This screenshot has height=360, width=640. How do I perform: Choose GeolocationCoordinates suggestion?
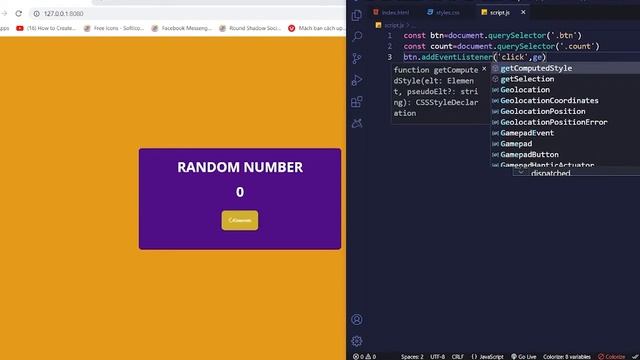(x=565, y=100)
